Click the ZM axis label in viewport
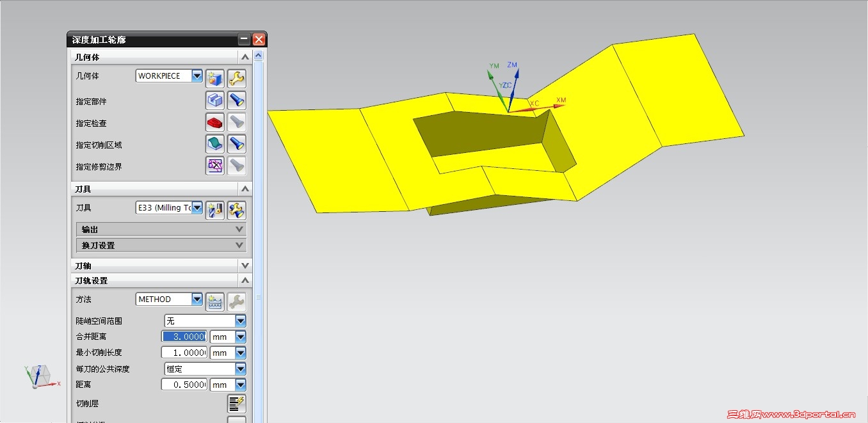Image resolution: width=868 pixels, height=423 pixels. point(512,65)
